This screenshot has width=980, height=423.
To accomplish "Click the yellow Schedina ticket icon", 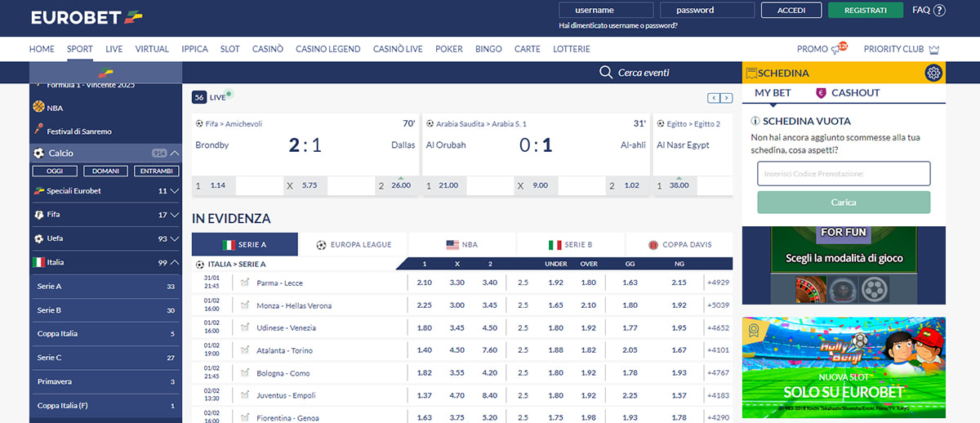I will (x=751, y=73).
